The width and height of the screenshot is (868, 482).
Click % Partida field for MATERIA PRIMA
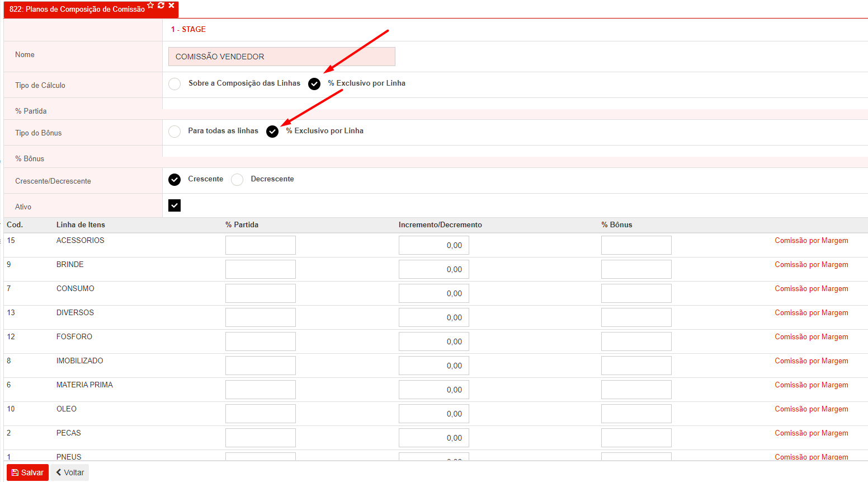tap(261, 390)
